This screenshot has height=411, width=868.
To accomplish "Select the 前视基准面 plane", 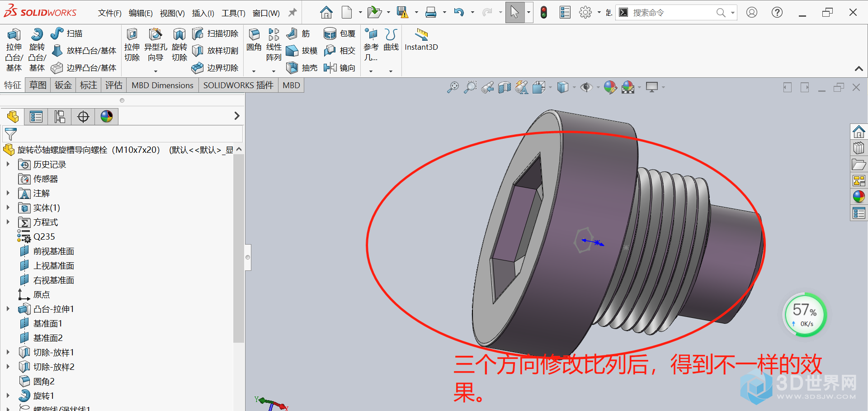I will 47,251.
